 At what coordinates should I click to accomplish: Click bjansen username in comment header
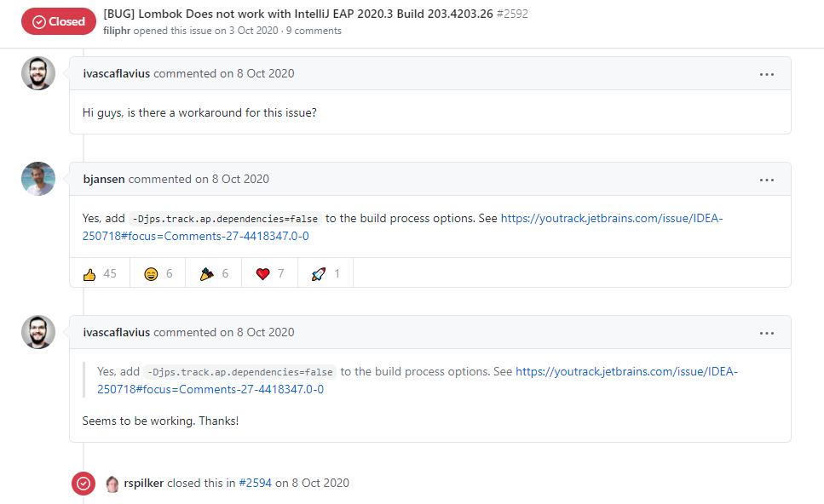pos(105,179)
